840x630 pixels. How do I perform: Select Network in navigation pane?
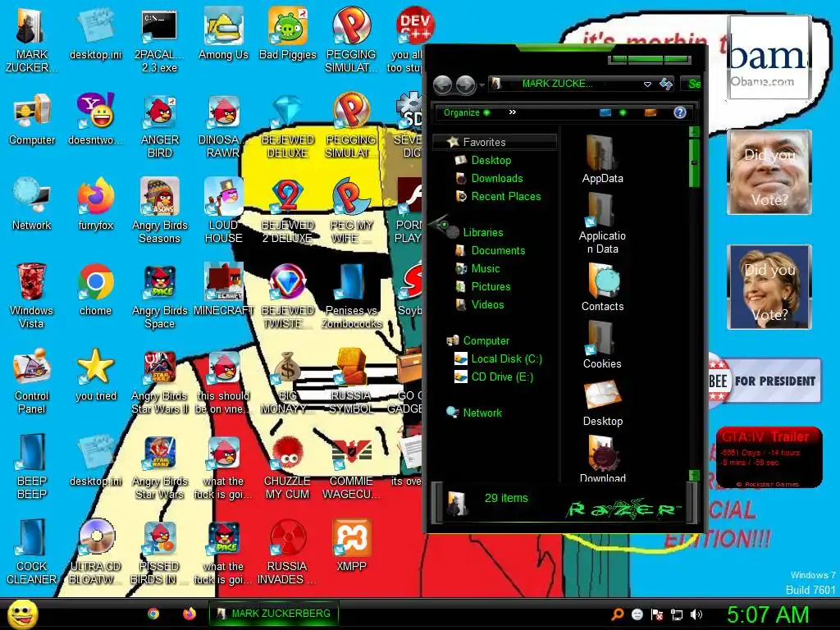click(474, 413)
